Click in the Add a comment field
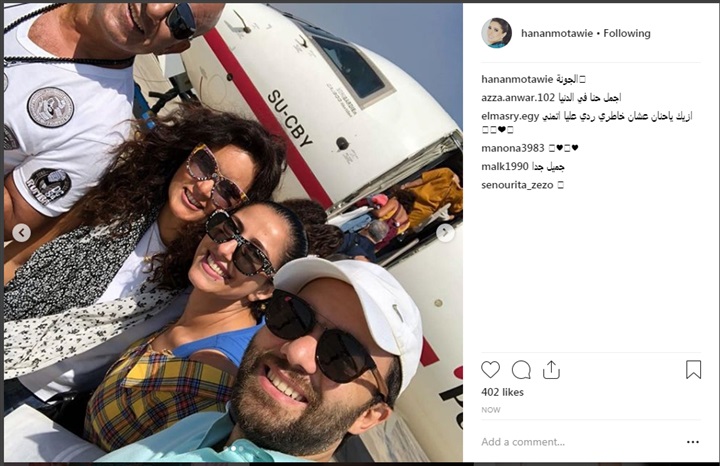This screenshot has height=466, width=720. 579,442
